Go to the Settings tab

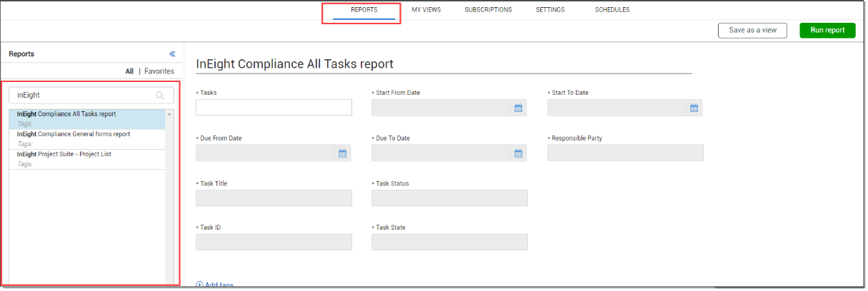tap(550, 10)
